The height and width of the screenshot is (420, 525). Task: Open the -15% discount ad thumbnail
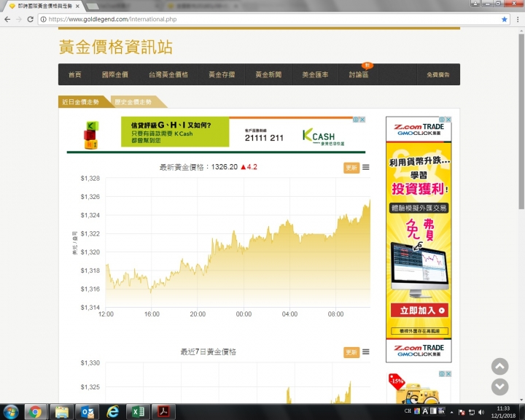coord(419,389)
